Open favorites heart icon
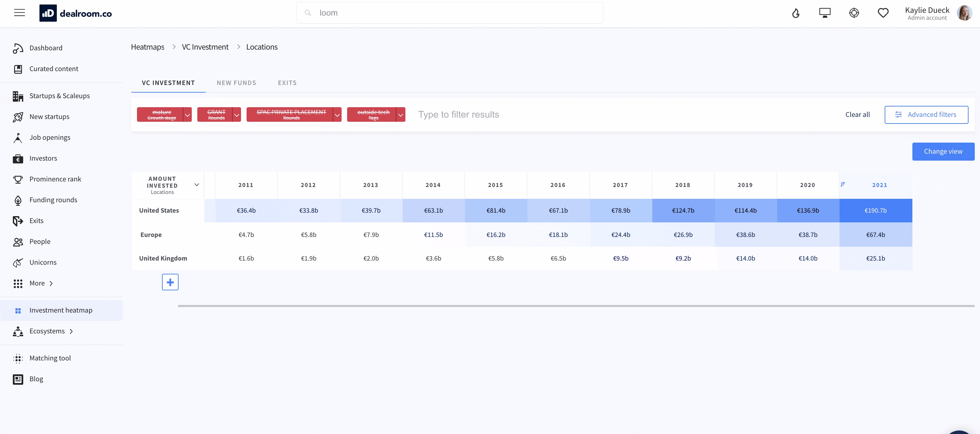The width and height of the screenshot is (980, 434). point(883,13)
